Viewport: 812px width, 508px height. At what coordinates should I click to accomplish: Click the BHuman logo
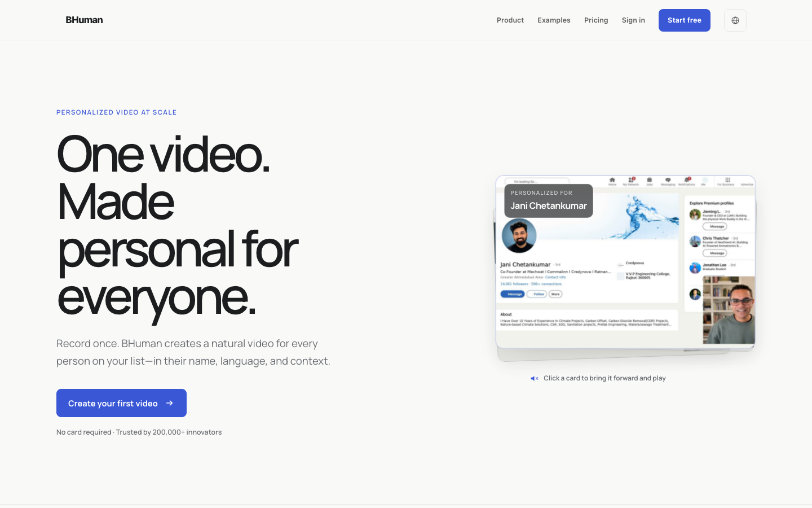coord(84,20)
